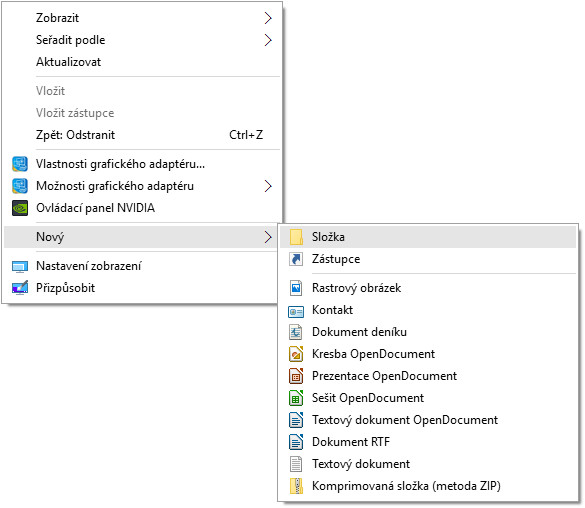Click the Přizpůsobit personalize icon
Viewport: 585px width, 508px height.
(20, 288)
